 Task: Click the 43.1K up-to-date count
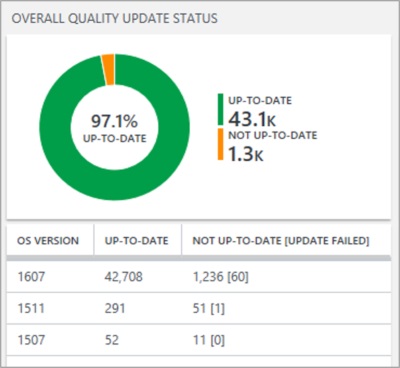pyautogui.click(x=252, y=119)
